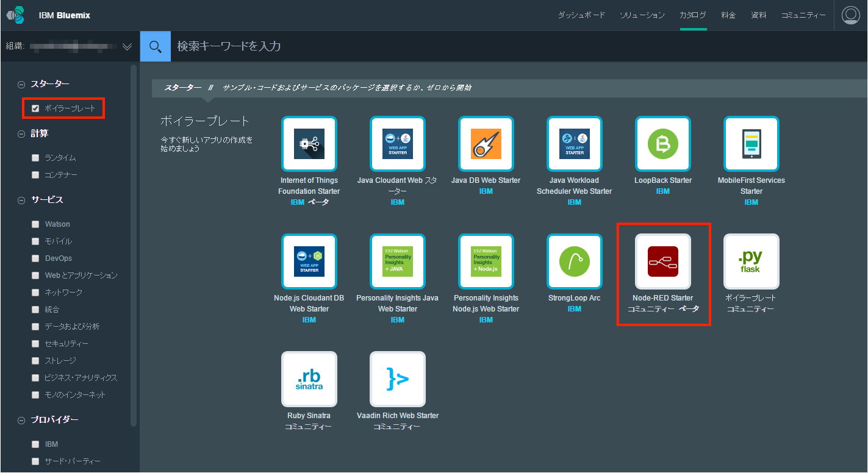Select Node.js Cloudant DB Web Starter icon
Screen dimensions: 868x473
click(309, 261)
